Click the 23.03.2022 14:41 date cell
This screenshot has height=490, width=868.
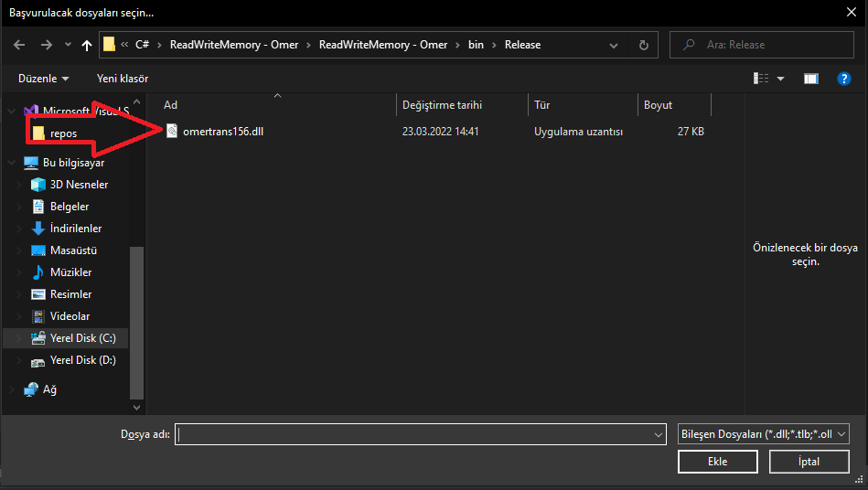pos(440,132)
